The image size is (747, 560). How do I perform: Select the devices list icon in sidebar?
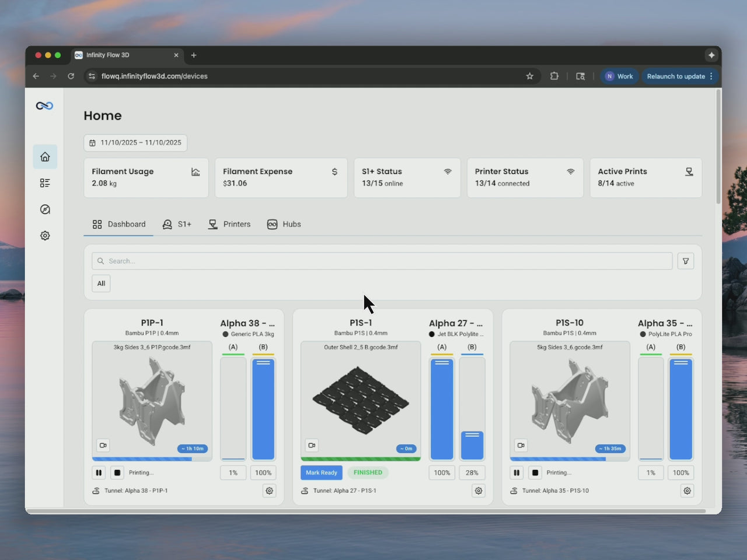coord(45,183)
